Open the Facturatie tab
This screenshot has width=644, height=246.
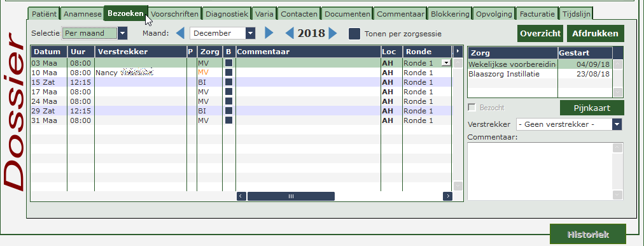point(538,14)
